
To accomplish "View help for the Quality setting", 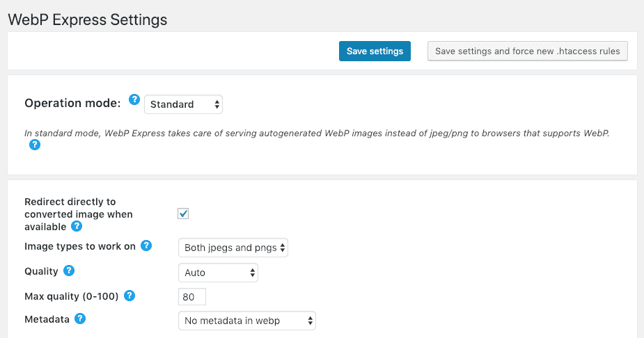I will click(70, 271).
